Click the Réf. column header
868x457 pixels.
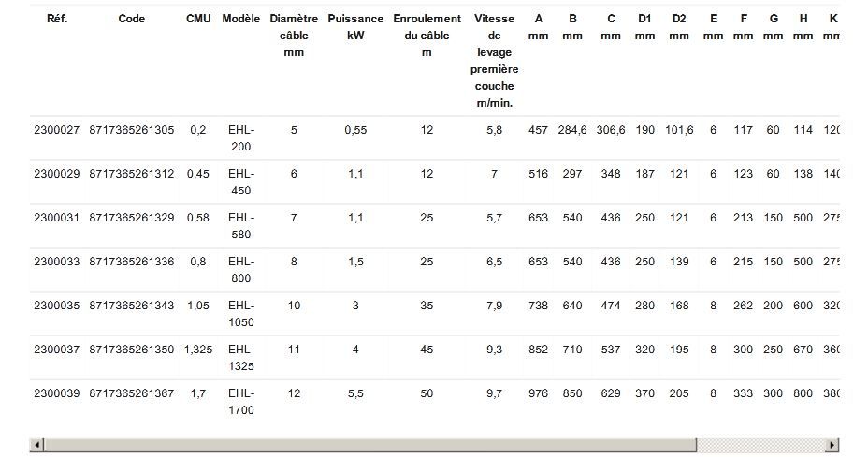[x=57, y=19]
